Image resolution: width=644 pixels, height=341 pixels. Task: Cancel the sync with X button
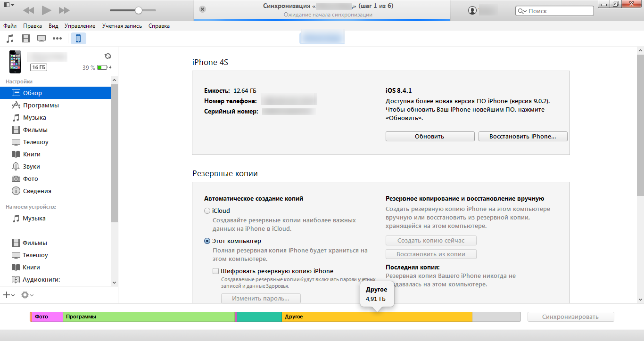[202, 9]
